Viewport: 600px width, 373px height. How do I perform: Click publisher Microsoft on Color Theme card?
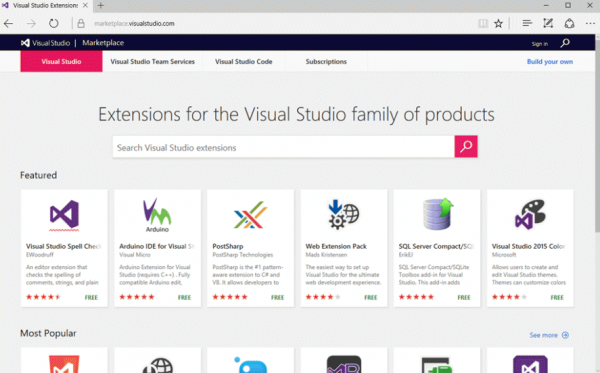[x=504, y=255]
